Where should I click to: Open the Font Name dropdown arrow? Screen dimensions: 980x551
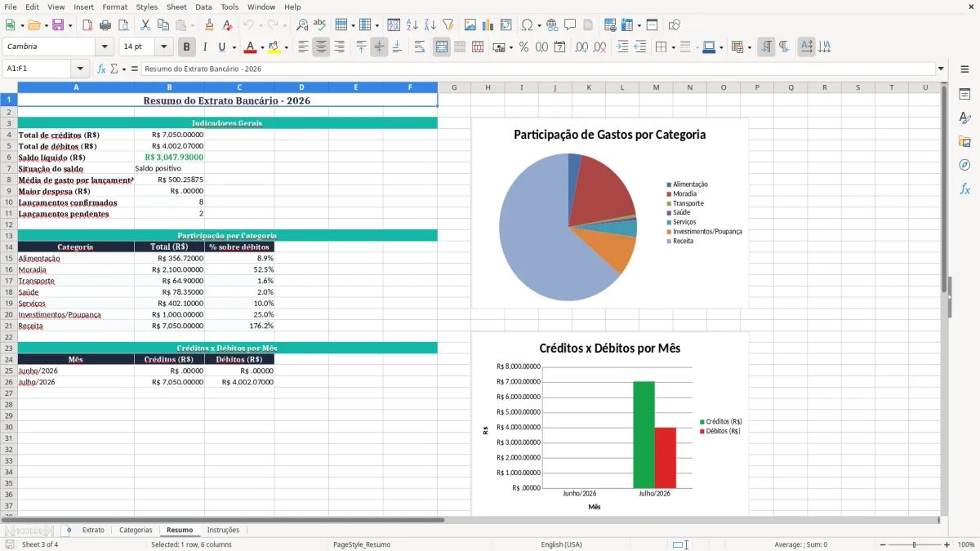(105, 47)
